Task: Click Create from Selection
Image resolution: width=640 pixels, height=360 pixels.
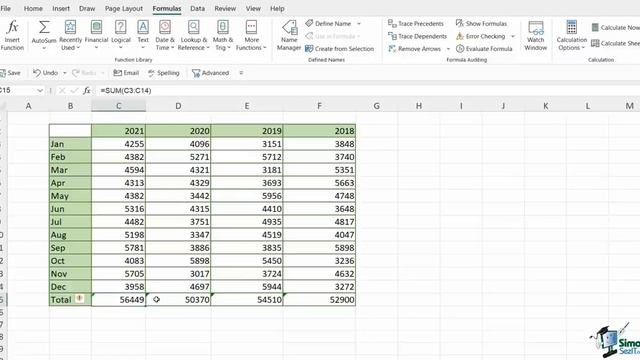Action: coord(340,49)
